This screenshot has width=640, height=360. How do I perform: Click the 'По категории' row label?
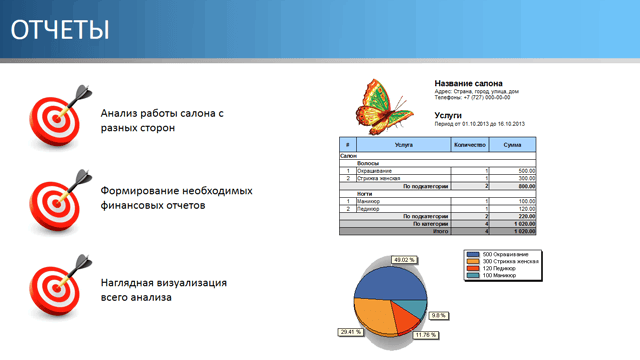click(x=431, y=224)
